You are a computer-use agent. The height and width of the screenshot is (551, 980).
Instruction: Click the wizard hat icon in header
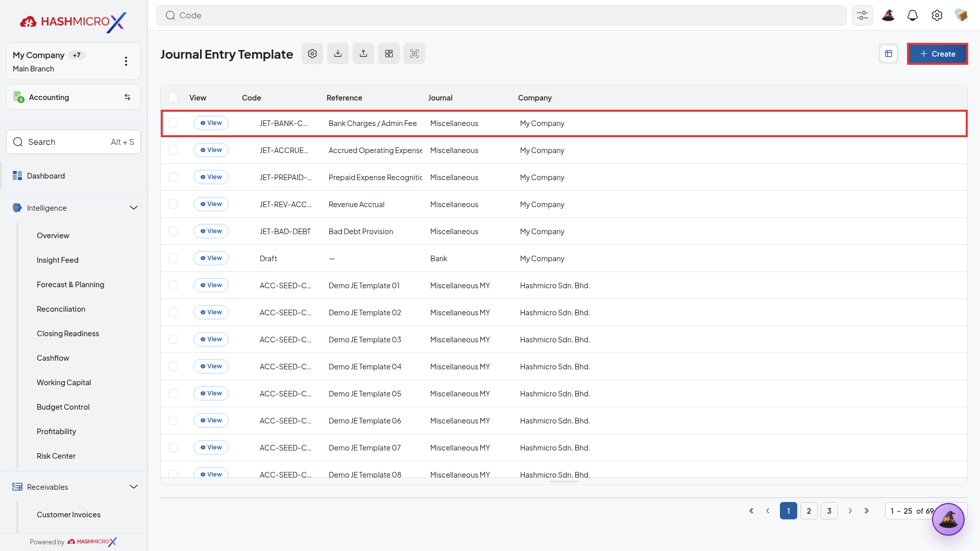[x=888, y=15]
